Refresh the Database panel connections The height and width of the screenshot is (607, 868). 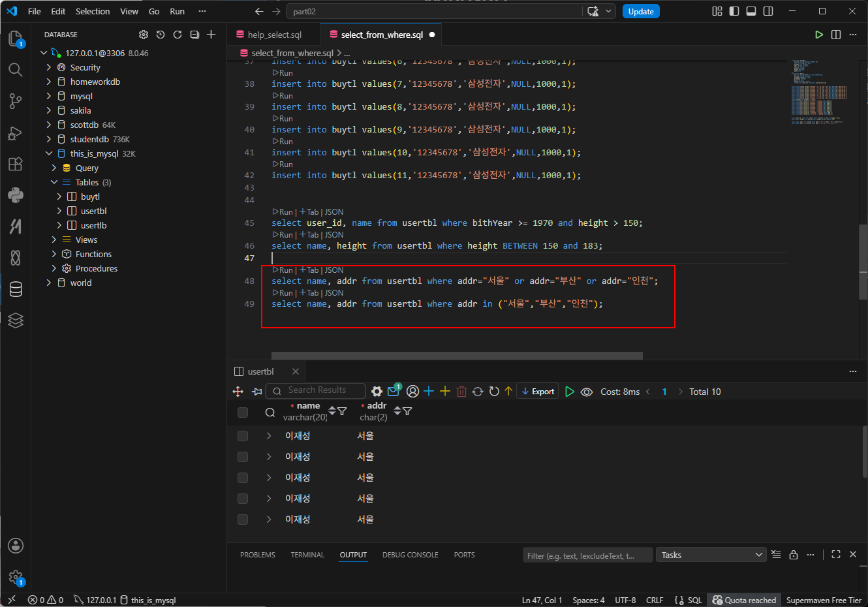[178, 35]
